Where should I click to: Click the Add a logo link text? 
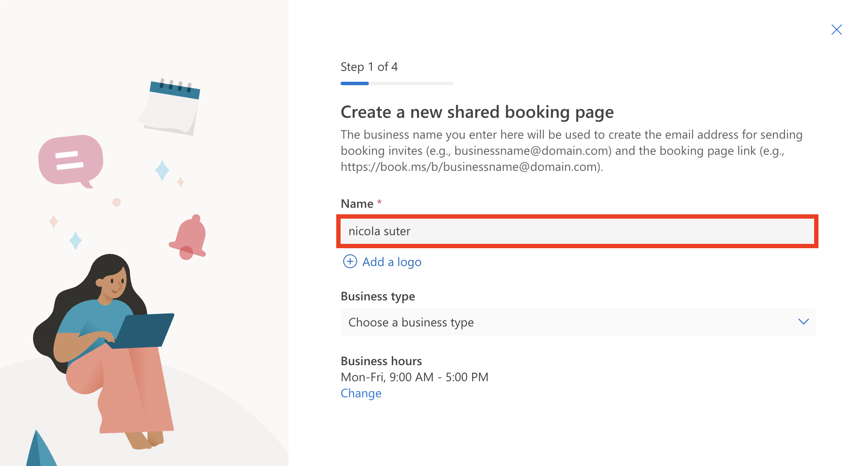tap(391, 262)
